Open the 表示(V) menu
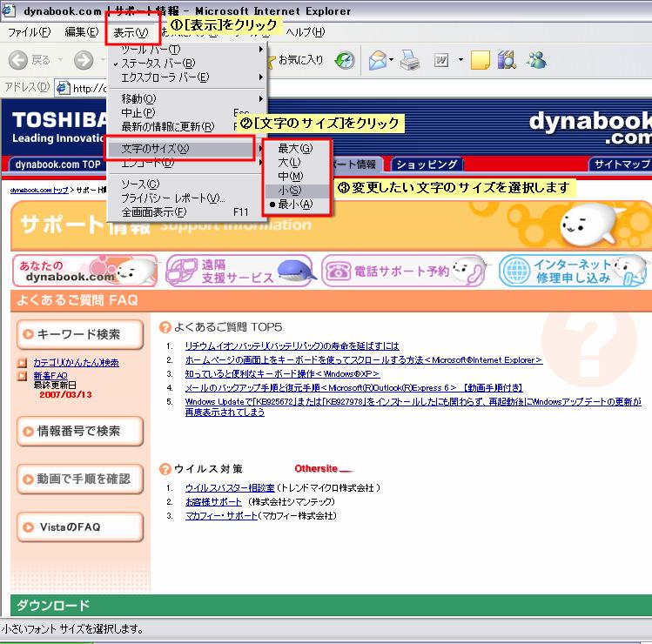This screenshot has width=652, height=644. coord(131,32)
